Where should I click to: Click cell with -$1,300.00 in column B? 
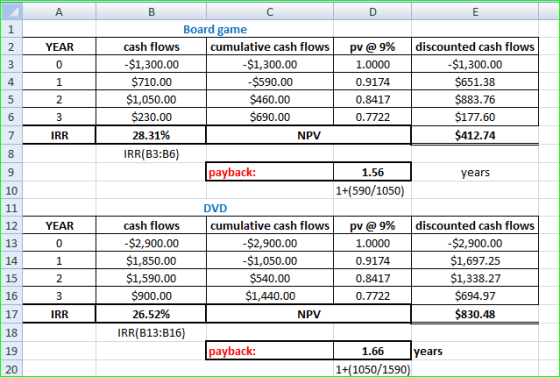tap(151, 64)
